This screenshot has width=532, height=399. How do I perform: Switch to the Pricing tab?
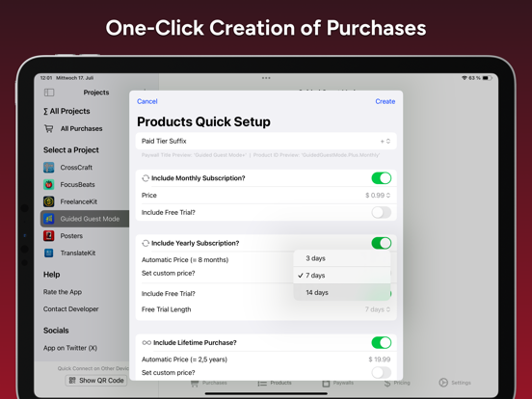tap(397, 383)
